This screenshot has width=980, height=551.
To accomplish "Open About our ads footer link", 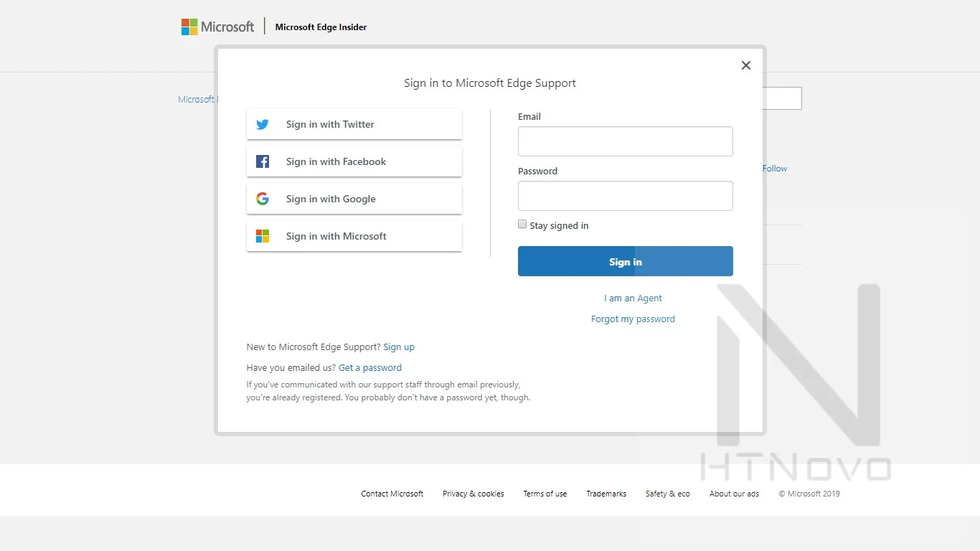I will [734, 494].
